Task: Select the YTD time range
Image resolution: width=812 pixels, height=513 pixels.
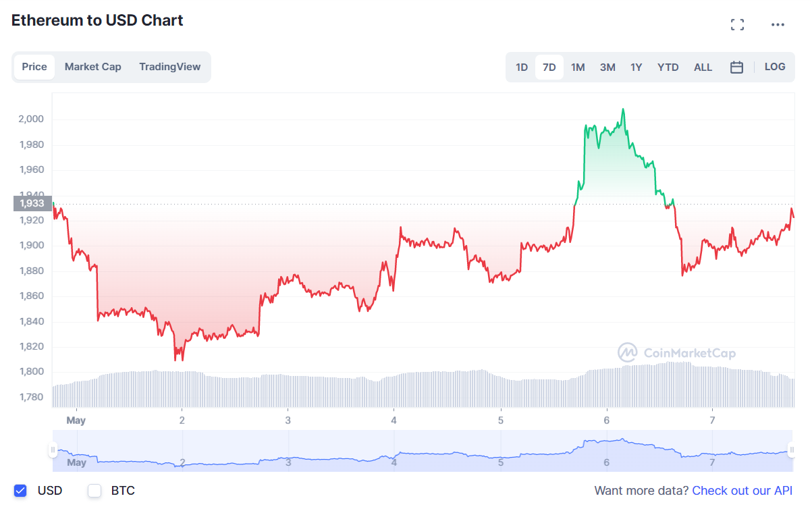Action: pos(668,67)
